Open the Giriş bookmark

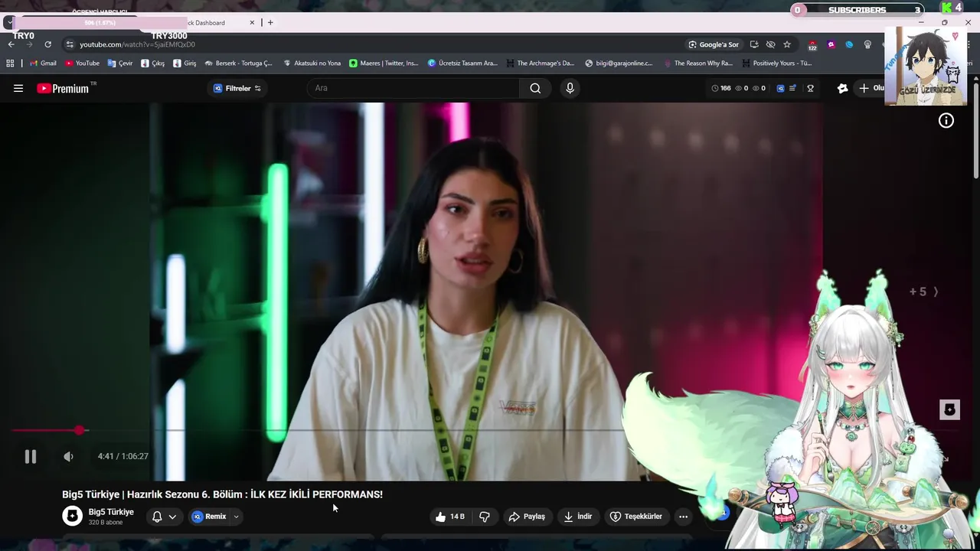pos(185,64)
